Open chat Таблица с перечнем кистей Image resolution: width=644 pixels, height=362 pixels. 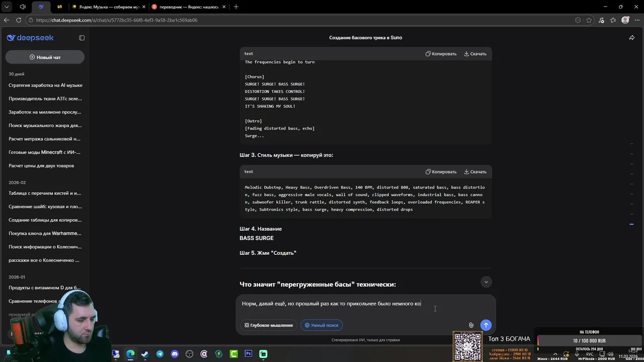pos(45,193)
